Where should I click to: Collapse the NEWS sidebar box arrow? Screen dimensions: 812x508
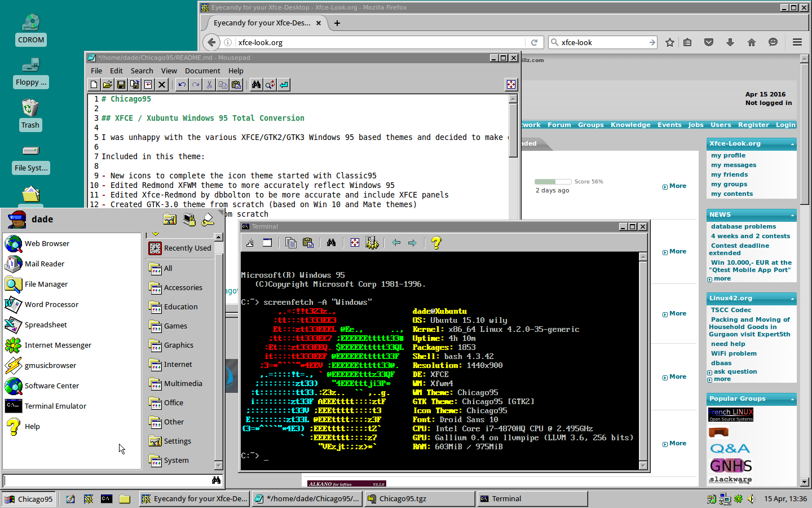(792, 215)
